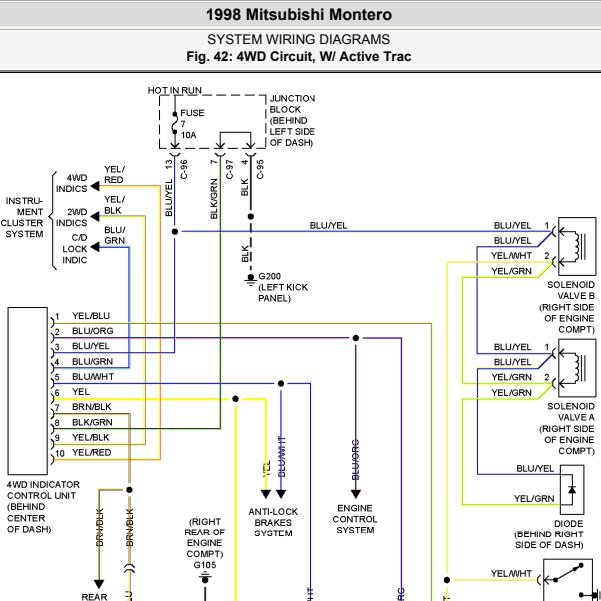Click the yellow wire arrowhead above Anti-Lock Brakes

pos(266,494)
